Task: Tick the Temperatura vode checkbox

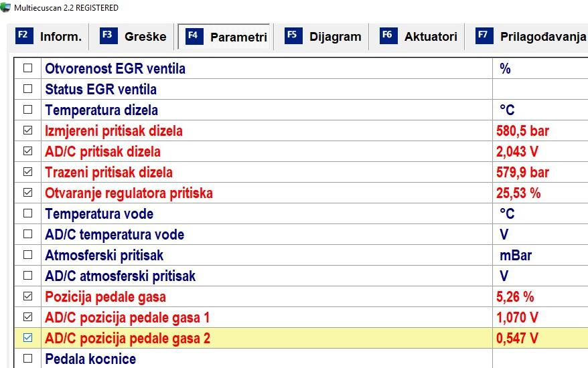Action: coord(27,213)
